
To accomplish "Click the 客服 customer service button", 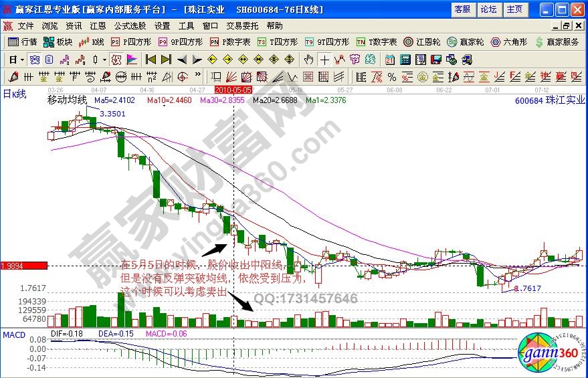I will coord(462,9).
